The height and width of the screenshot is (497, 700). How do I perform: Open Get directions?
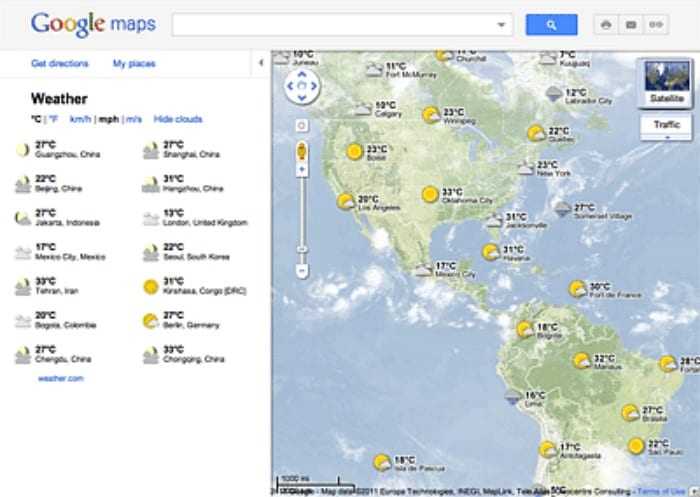coord(60,63)
